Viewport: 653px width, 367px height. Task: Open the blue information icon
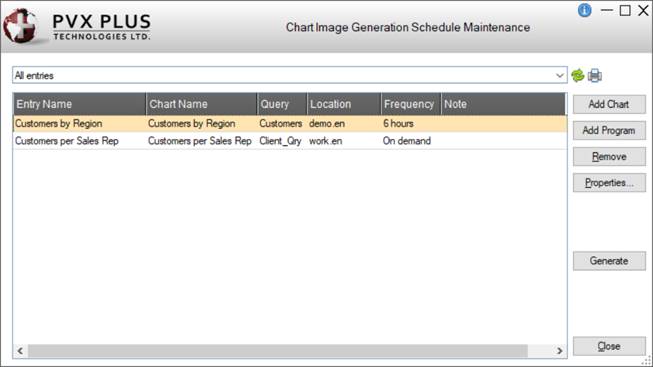coord(585,10)
